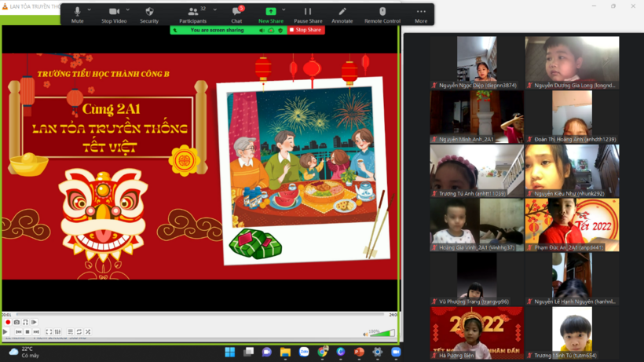Click the cloud icon on the green sharing bar
Image resolution: width=644 pixels, height=362 pixels.
tap(271, 31)
